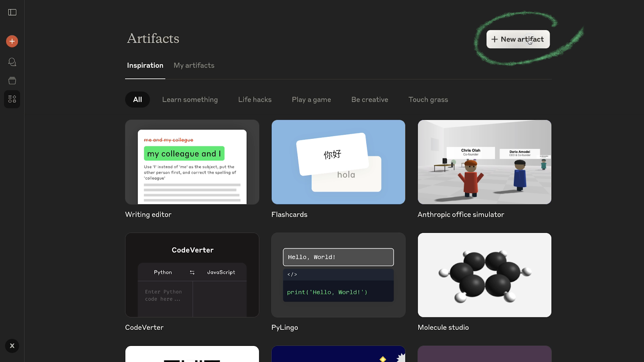Open the X profile avatar

pyautogui.click(x=12, y=346)
